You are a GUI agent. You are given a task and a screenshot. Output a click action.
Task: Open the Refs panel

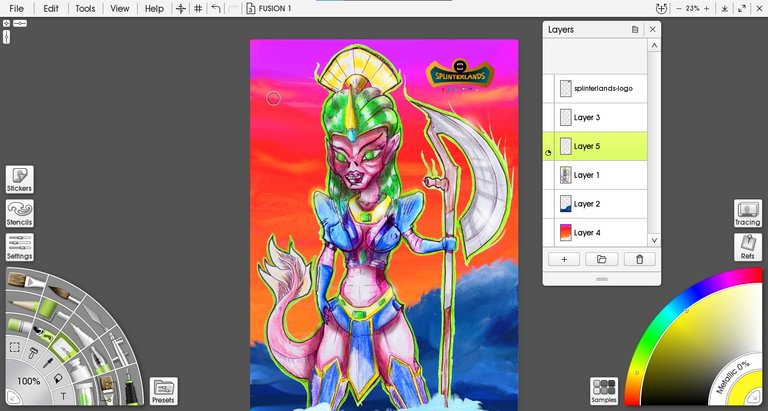747,247
